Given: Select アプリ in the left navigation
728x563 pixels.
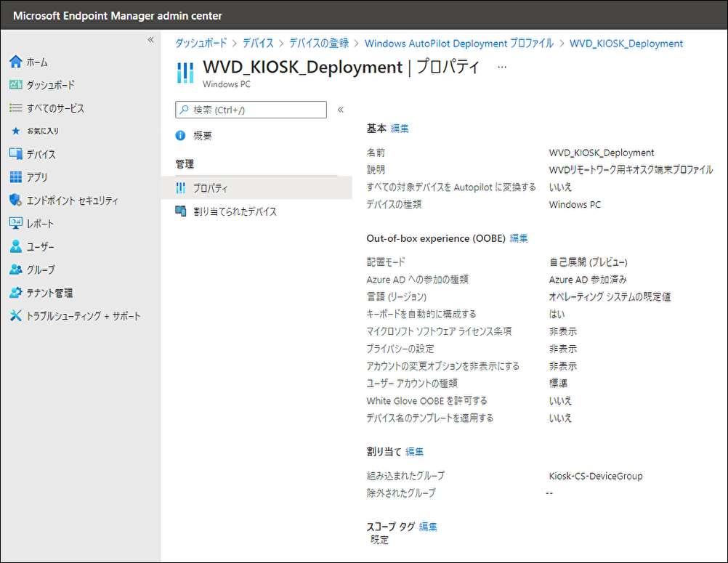Looking at the screenshot, I should click(36, 177).
